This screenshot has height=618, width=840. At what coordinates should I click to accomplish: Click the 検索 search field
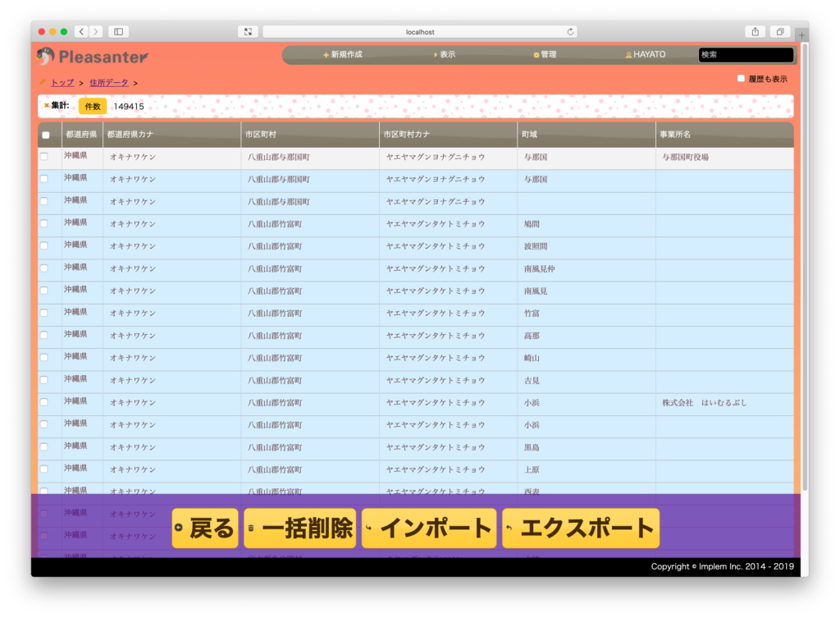click(x=746, y=55)
